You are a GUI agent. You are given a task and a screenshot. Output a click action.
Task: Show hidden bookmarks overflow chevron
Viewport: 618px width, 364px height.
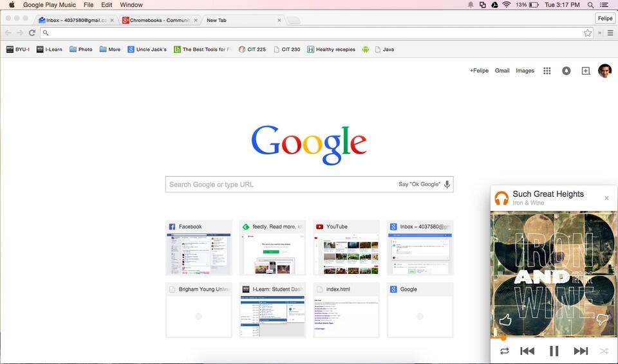coord(600,33)
